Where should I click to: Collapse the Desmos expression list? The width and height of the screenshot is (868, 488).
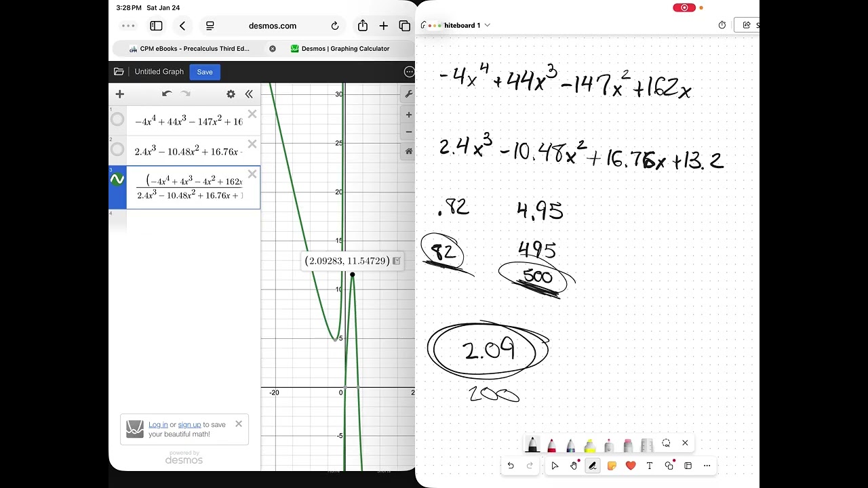coord(249,94)
